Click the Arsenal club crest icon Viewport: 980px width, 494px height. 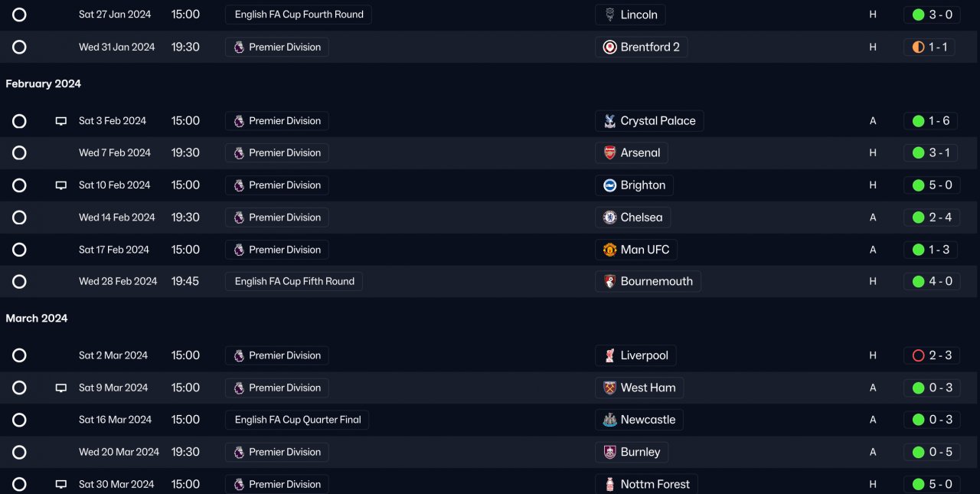609,153
